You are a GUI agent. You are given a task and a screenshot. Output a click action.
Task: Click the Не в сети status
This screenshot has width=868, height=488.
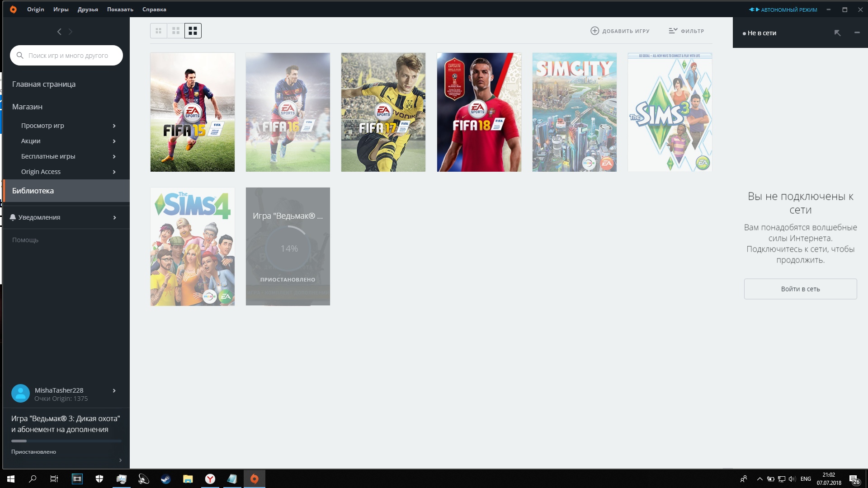pos(759,33)
